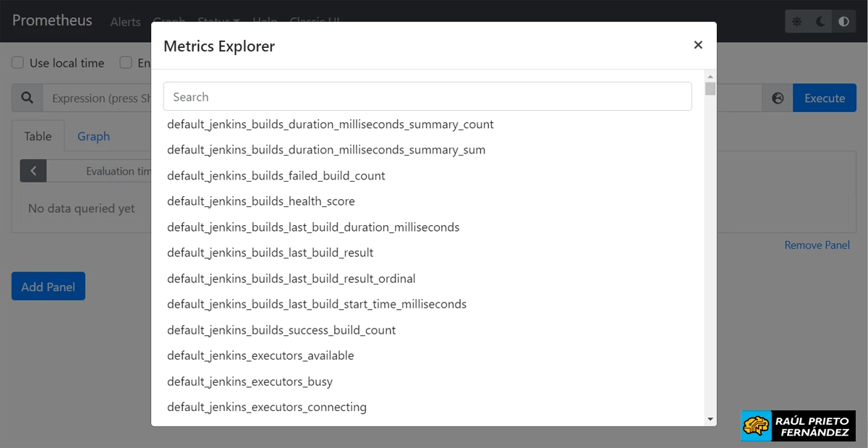Screen dimensions: 868x448
Task: Click the Raúl Prieto Fernández brain logo
Action: coord(757,426)
